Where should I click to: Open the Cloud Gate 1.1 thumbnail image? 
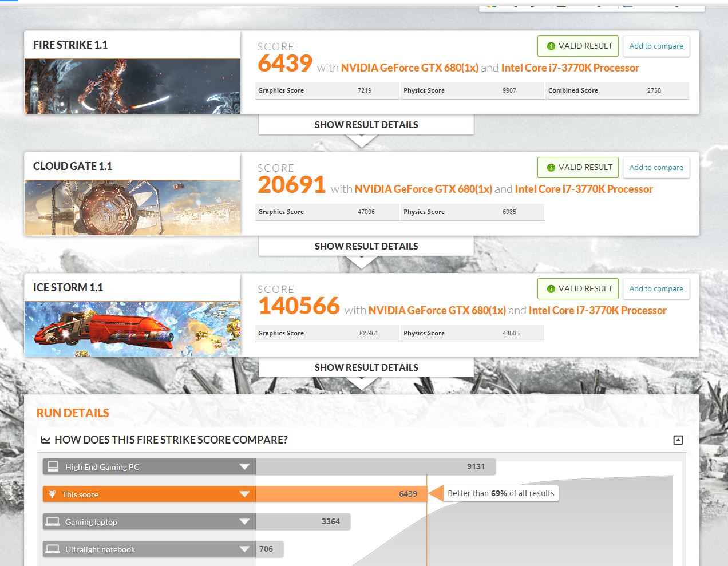[132, 208]
